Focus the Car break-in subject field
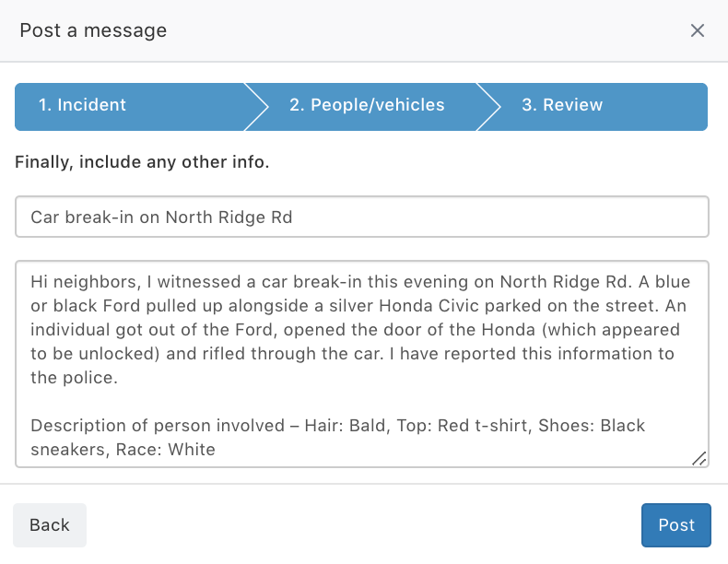Screen dimensions: 728x564 pos(361,217)
